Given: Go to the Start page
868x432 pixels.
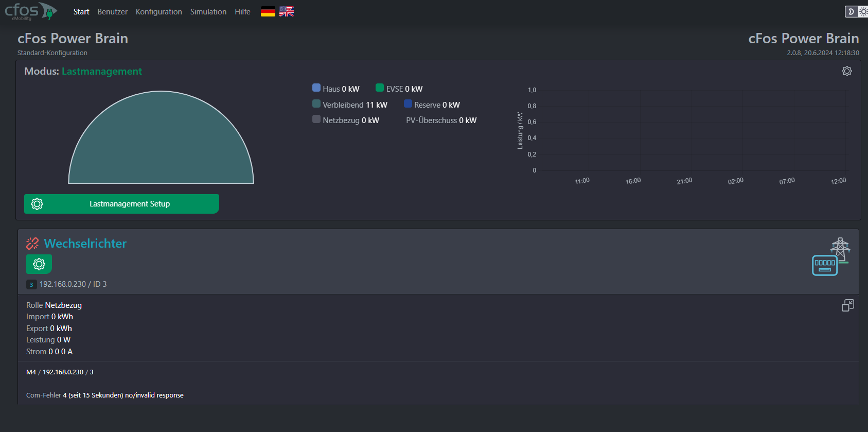Looking at the screenshot, I should coord(81,12).
